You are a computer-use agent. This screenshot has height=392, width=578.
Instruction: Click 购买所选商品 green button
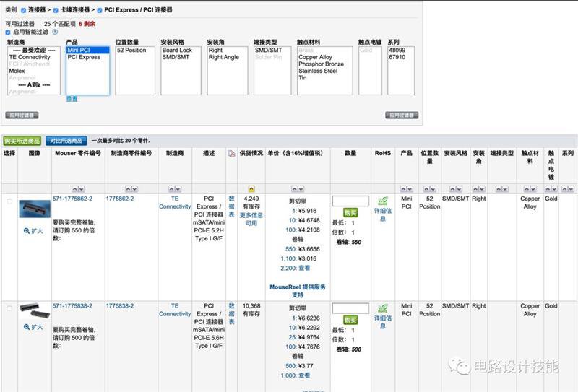click(x=22, y=141)
